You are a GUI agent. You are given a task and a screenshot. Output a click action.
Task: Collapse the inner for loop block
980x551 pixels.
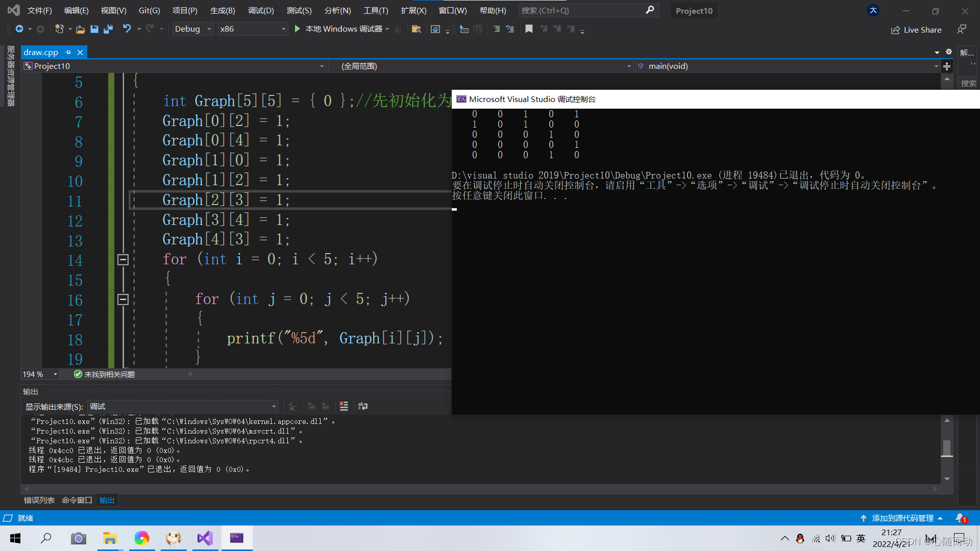tap(122, 299)
